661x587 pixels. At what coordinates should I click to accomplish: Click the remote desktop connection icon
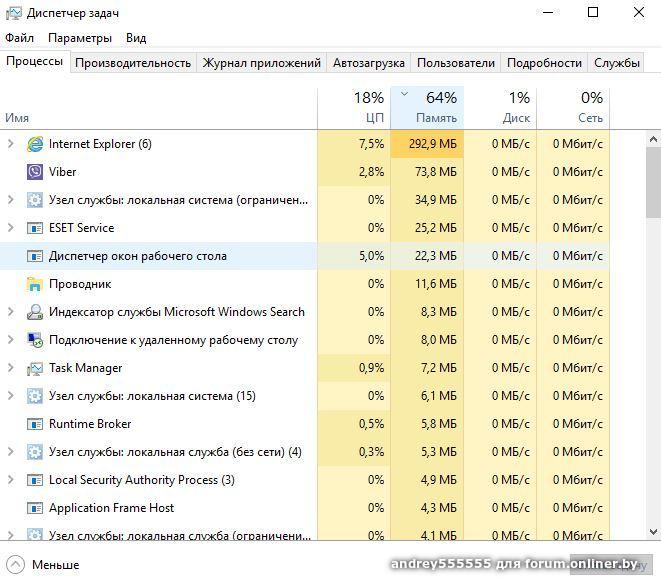pos(35,340)
